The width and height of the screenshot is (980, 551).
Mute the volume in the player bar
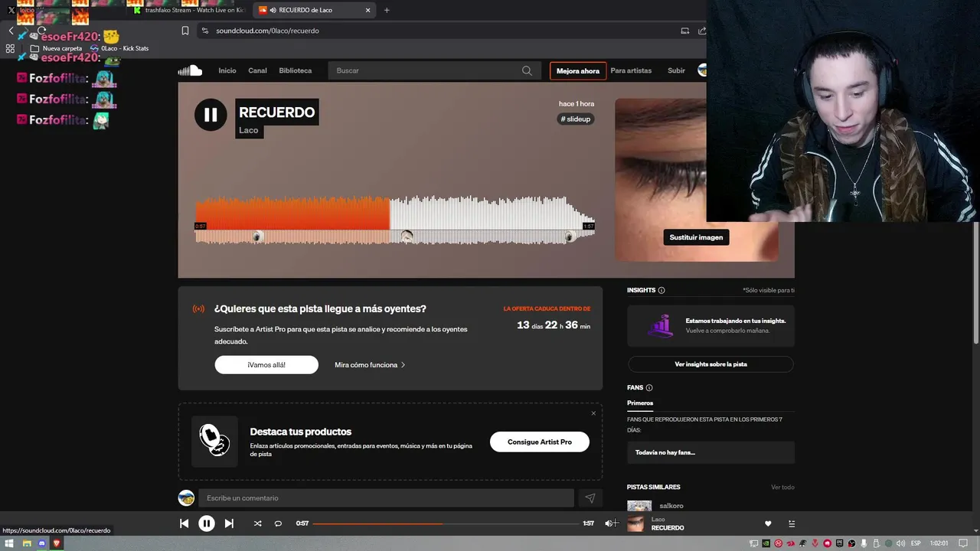(609, 523)
